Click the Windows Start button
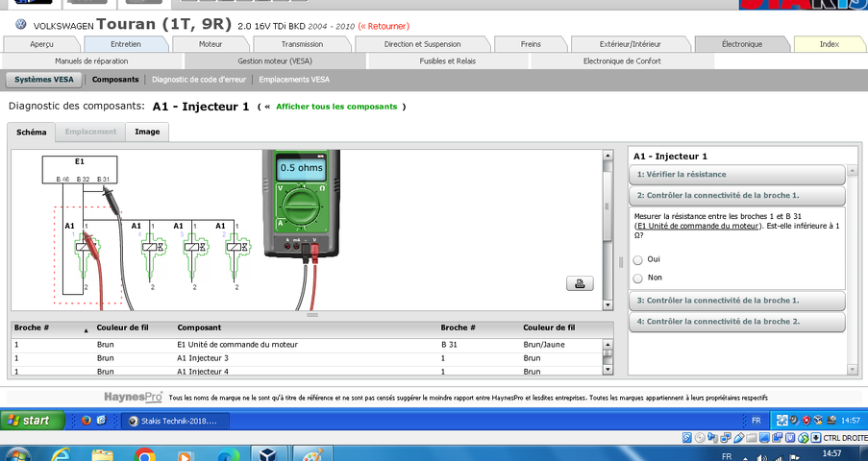 coord(32,421)
